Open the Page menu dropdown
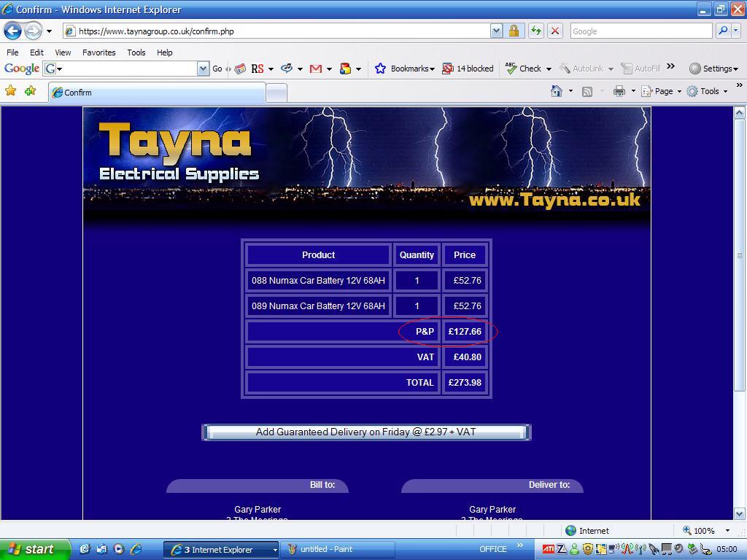 (x=663, y=91)
